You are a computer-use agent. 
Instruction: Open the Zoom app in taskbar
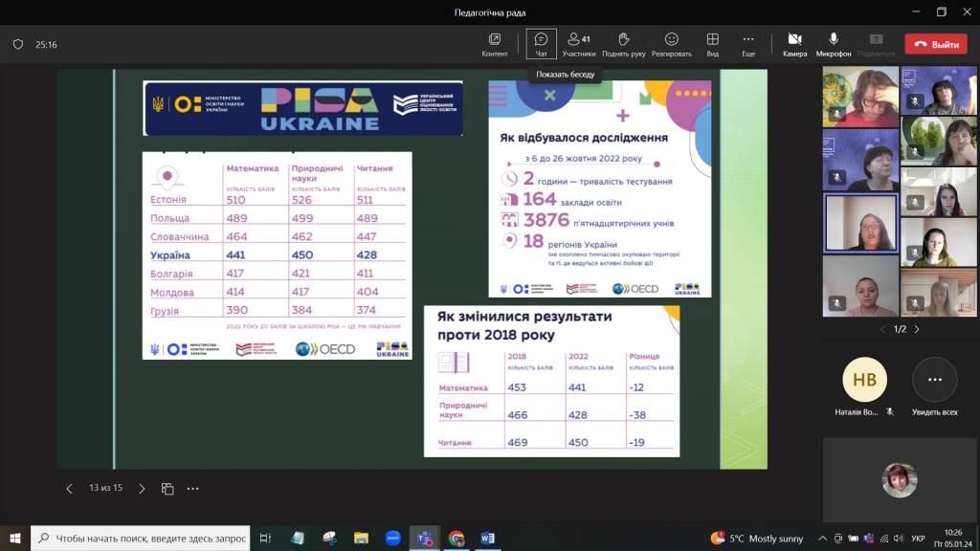392,538
